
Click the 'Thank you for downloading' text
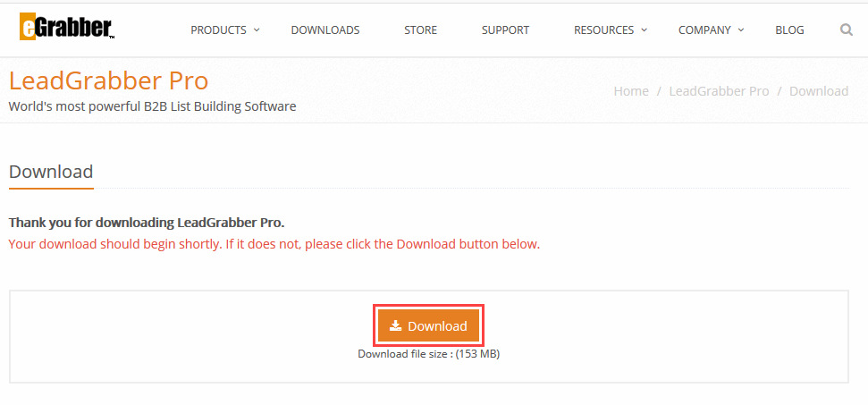(147, 223)
